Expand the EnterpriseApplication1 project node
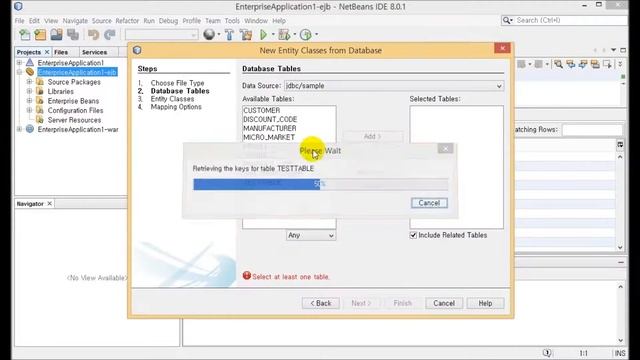The image size is (640, 360). (x=19, y=63)
